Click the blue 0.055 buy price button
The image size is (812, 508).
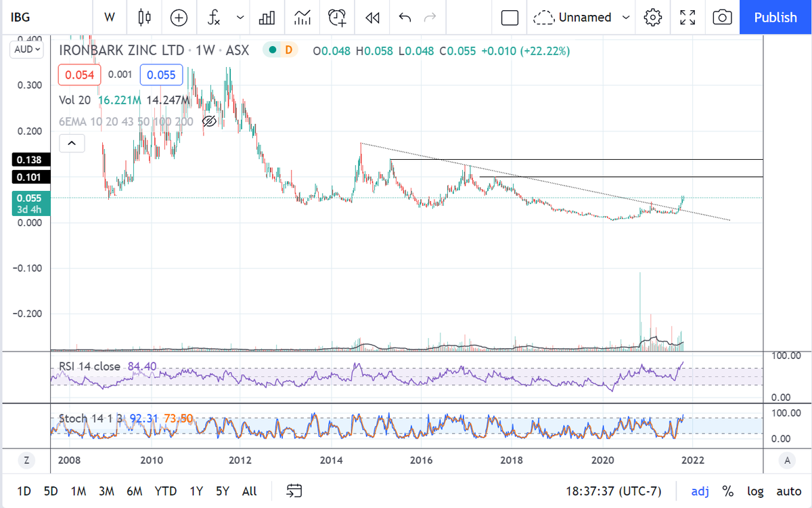point(161,75)
